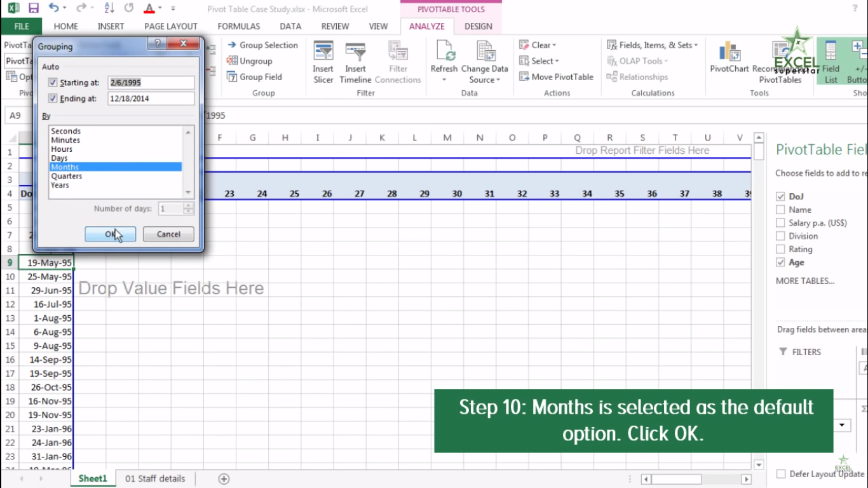Select the 16-Jul-95 cell
Image resolution: width=868 pixels, height=488 pixels.
coord(46,304)
